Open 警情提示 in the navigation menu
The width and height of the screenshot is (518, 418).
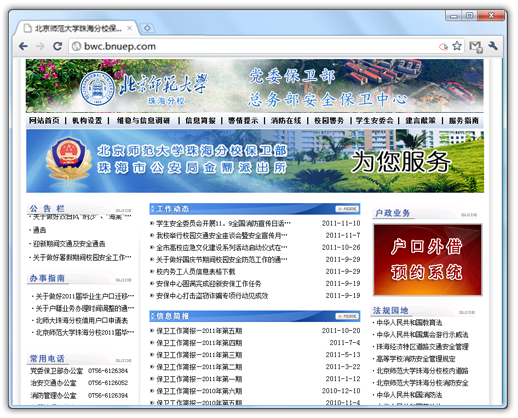[x=243, y=120]
